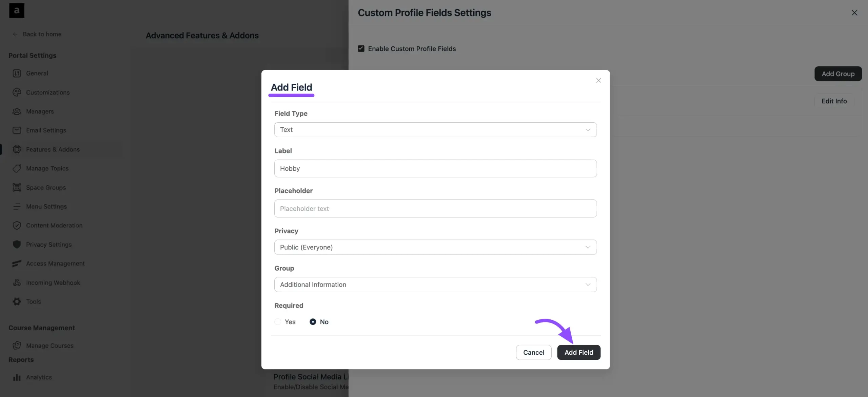The height and width of the screenshot is (397, 868).
Task: Click the General settings sidebar icon
Action: [17, 73]
